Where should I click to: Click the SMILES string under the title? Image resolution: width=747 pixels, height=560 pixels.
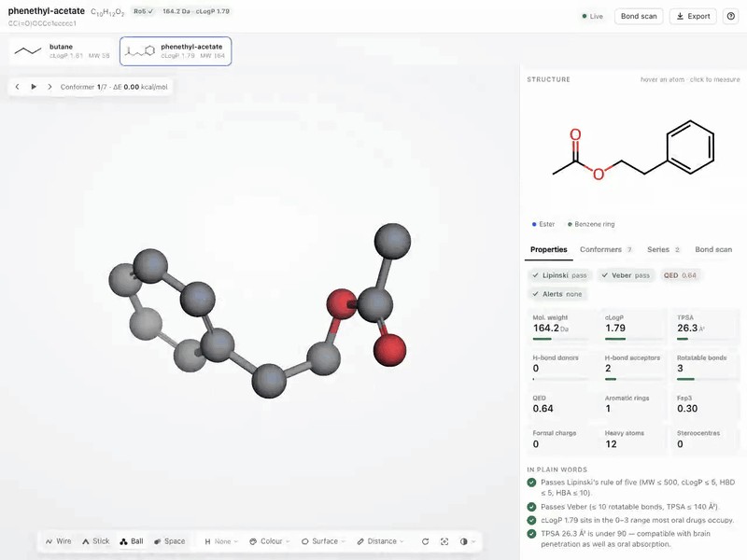tap(42, 23)
